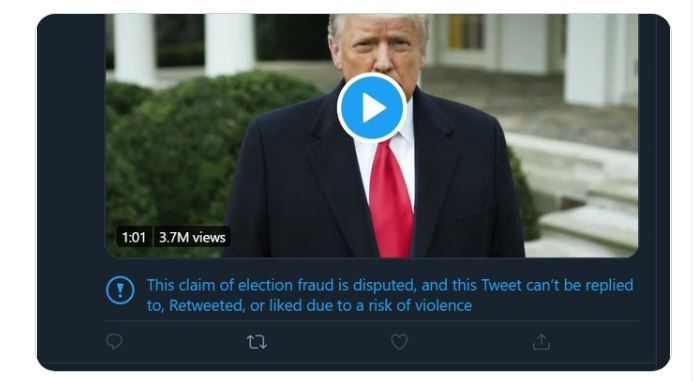The height and width of the screenshot is (381, 694).
Task: Click "Tweet can't be replied" notice text
Action: (557, 285)
